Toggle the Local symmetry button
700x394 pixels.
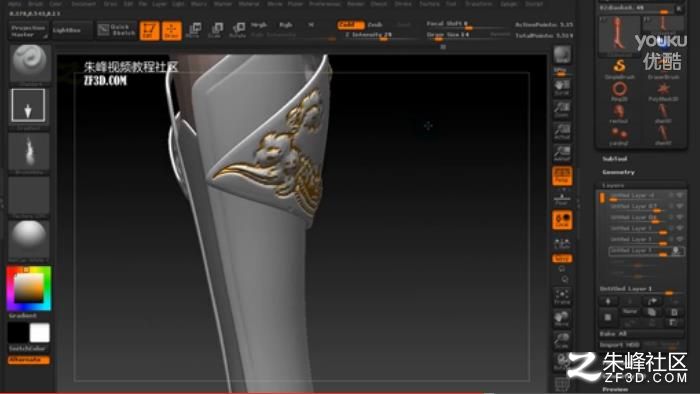point(562,220)
